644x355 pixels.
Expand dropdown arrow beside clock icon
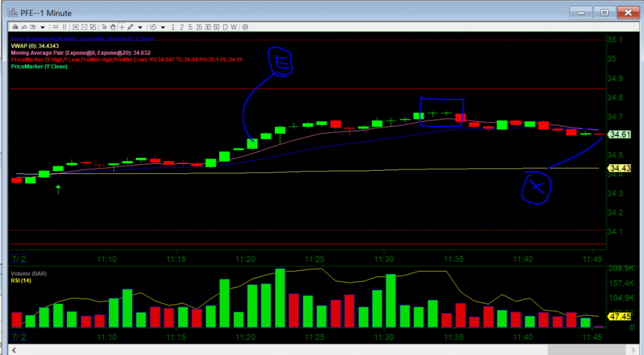[x=163, y=27]
